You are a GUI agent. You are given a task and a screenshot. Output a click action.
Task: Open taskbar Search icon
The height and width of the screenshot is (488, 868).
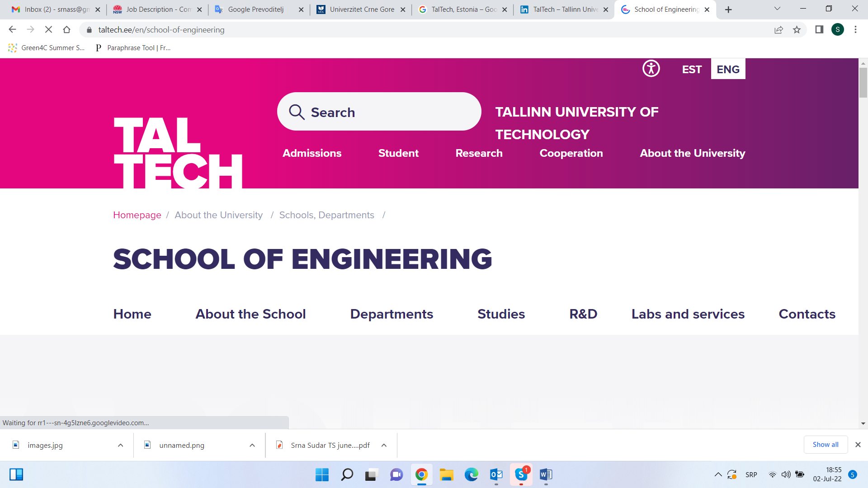pyautogui.click(x=347, y=474)
